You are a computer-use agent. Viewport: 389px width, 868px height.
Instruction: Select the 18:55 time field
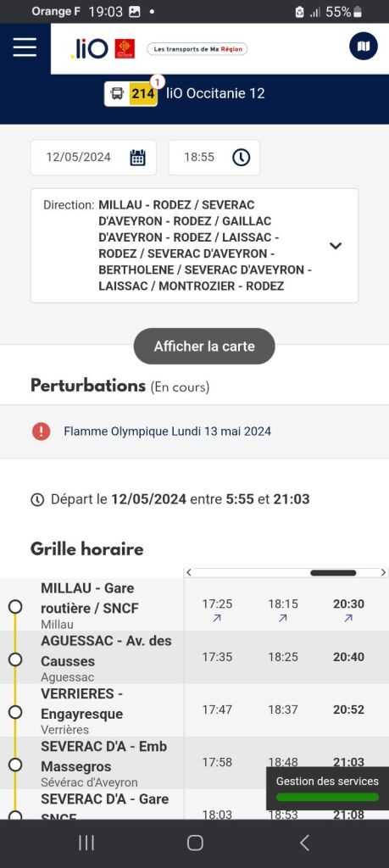coord(214,158)
